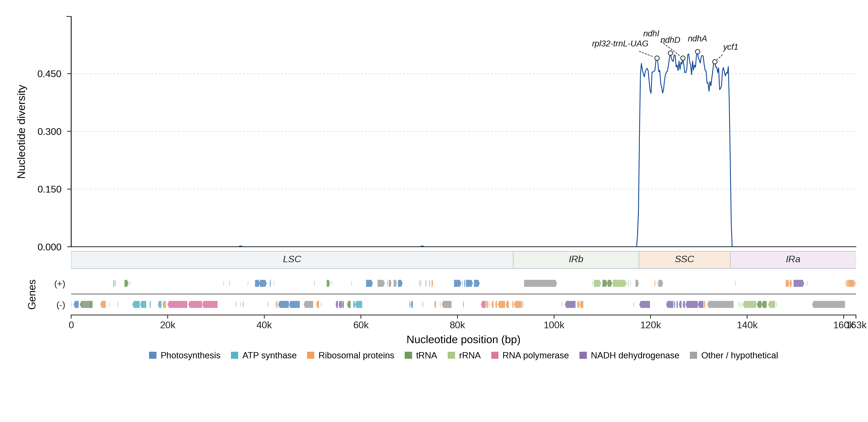Click the SSC region bar

(x=684, y=260)
